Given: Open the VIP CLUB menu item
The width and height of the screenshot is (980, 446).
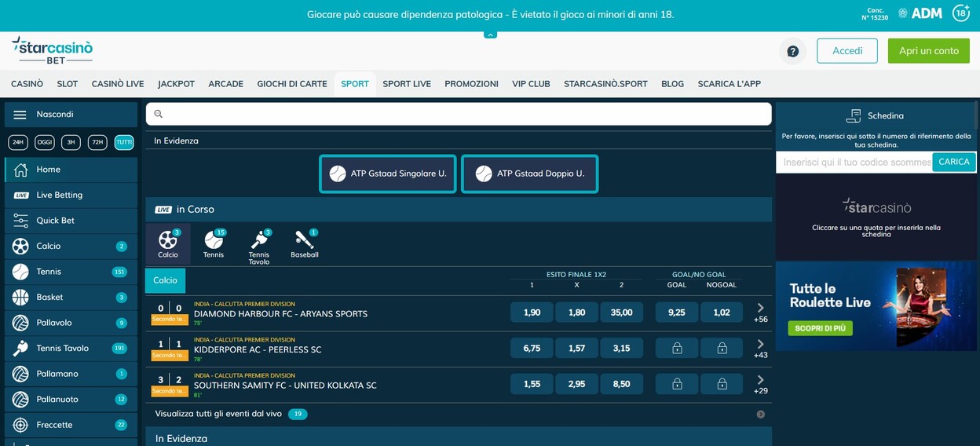Looking at the screenshot, I should coord(531,84).
